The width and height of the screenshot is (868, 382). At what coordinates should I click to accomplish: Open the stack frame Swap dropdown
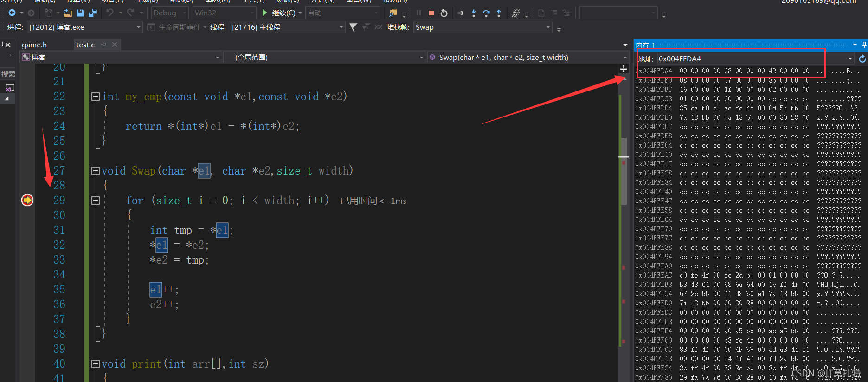482,27
